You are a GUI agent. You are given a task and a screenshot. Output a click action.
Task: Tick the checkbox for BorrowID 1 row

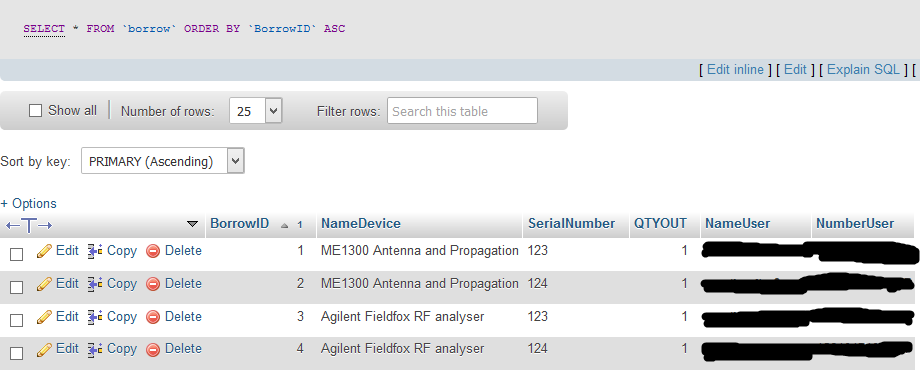(x=16, y=254)
